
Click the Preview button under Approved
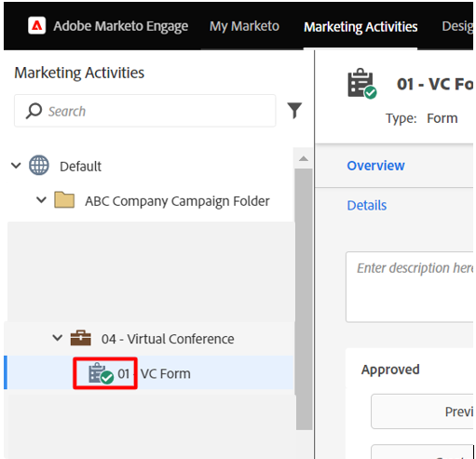point(422,412)
